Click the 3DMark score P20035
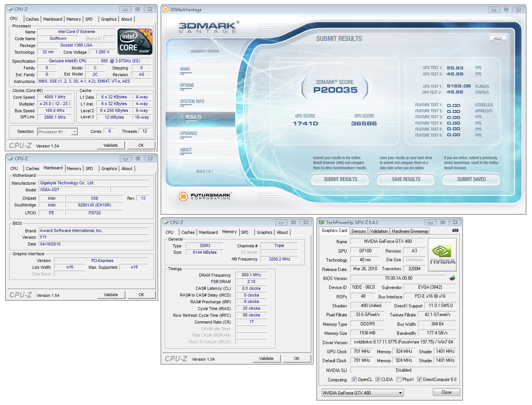 click(x=335, y=90)
